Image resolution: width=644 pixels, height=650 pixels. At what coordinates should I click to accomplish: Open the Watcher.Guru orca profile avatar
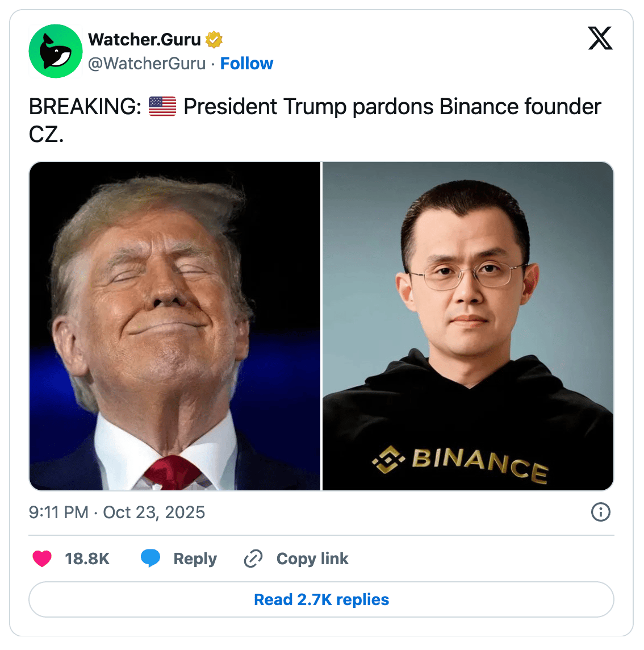tap(56, 51)
